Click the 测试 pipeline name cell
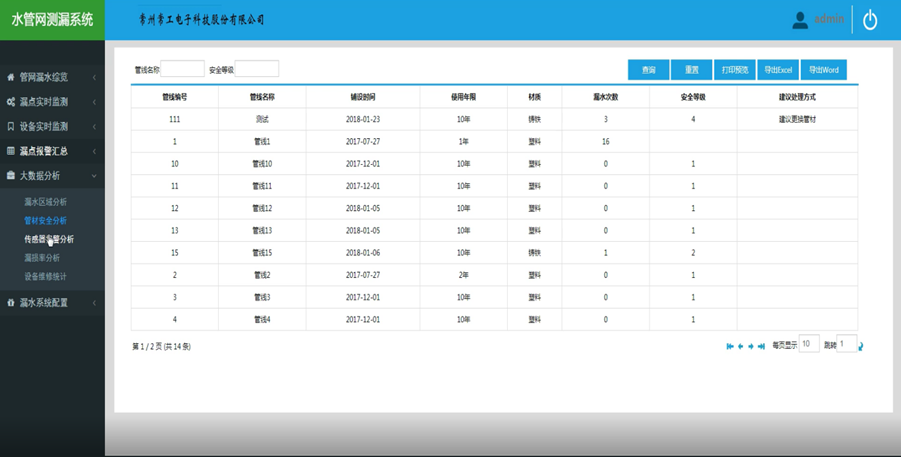Screen dimensions: 901x457 [262, 120]
